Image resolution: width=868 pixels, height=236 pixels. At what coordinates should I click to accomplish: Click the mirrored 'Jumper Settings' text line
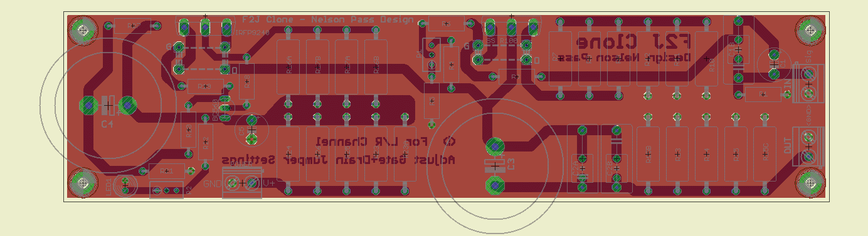[x=275, y=160]
